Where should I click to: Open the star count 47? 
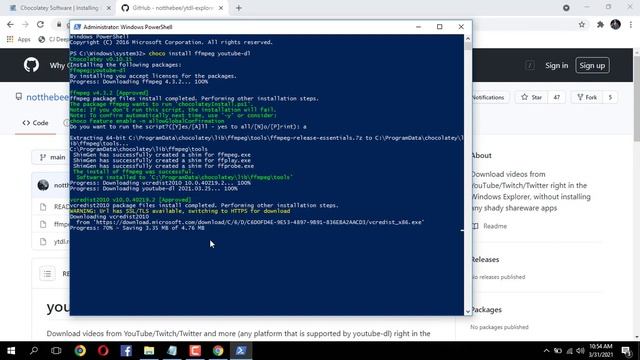point(556,97)
